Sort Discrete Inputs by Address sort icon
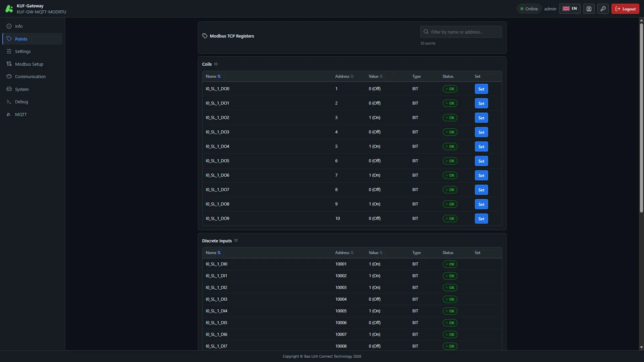 point(352,253)
